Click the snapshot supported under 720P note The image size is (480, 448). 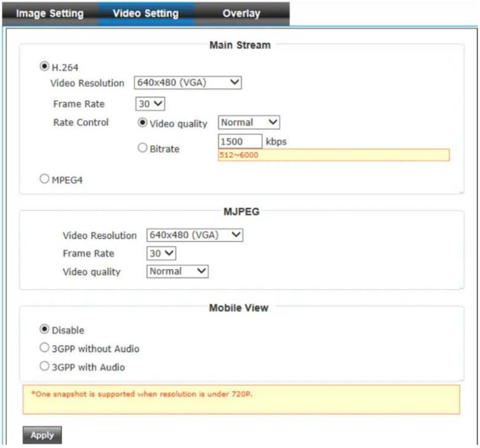point(241,400)
